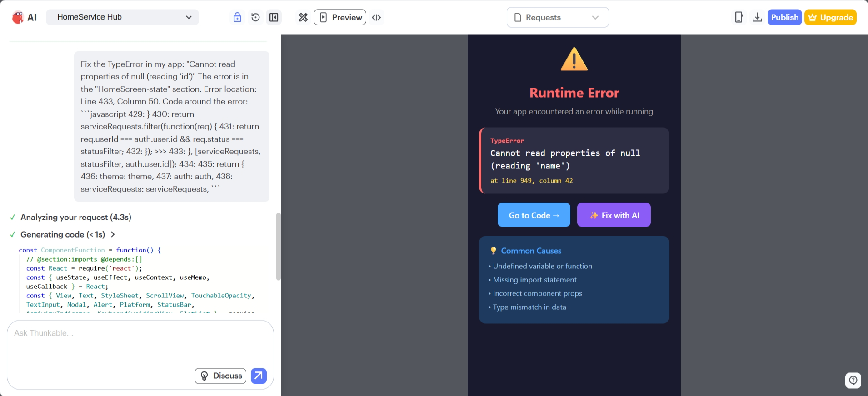Screen dimensions: 868x396
Task: Click 'Missing import statement' text
Action: (535, 280)
